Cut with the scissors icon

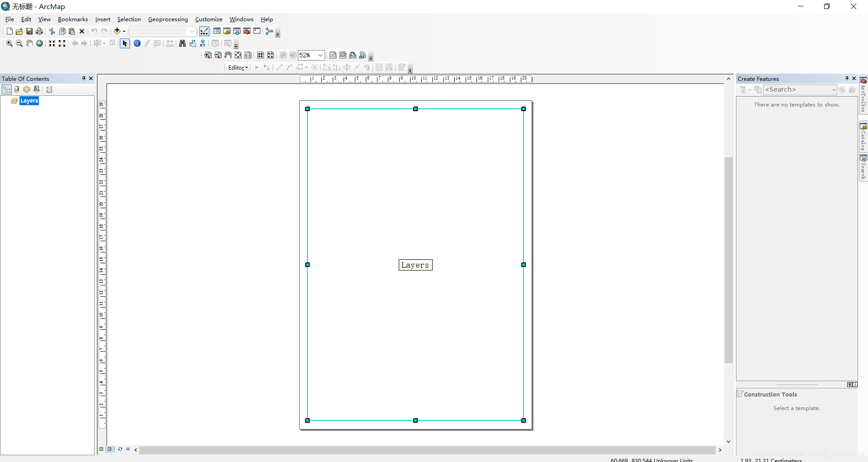tap(52, 31)
